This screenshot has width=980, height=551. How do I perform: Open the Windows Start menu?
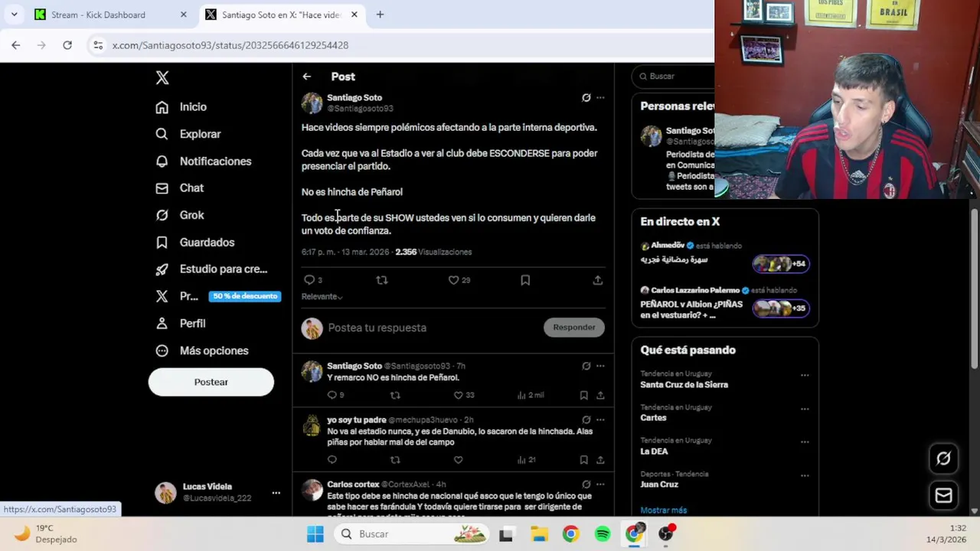tap(315, 534)
